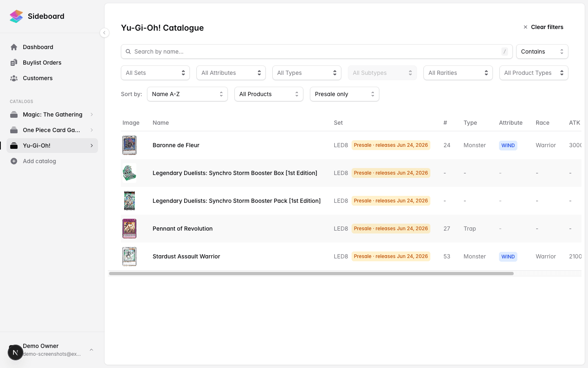The height and width of the screenshot is (368, 588).
Task: Click the Attribute column header
Action: point(510,123)
